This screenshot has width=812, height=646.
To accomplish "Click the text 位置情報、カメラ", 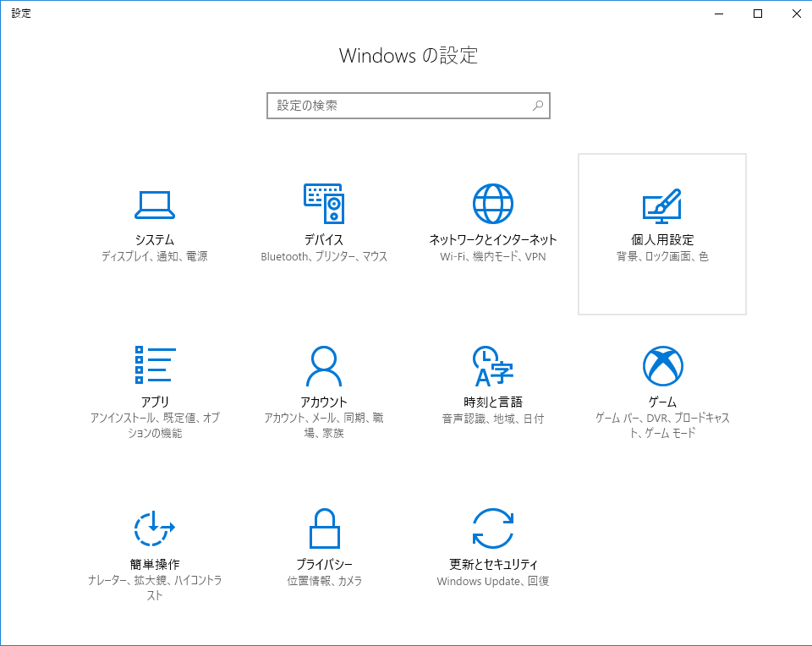I will [x=324, y=581].
